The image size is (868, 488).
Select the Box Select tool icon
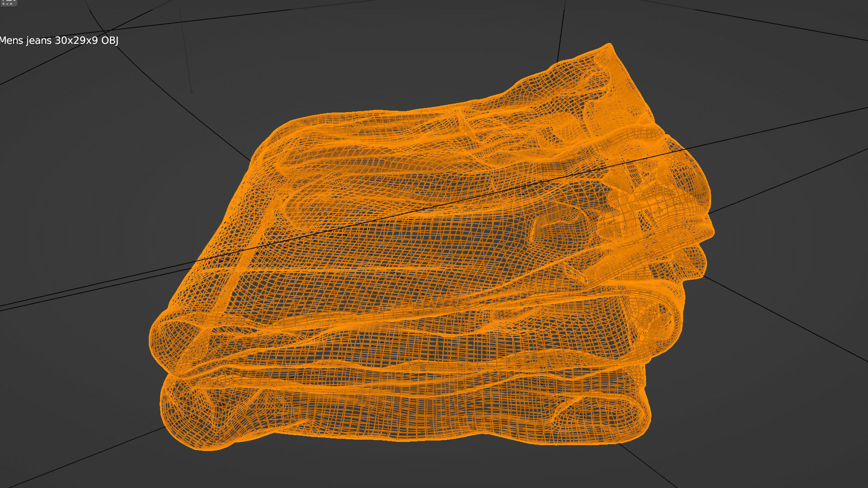(8, 2)
